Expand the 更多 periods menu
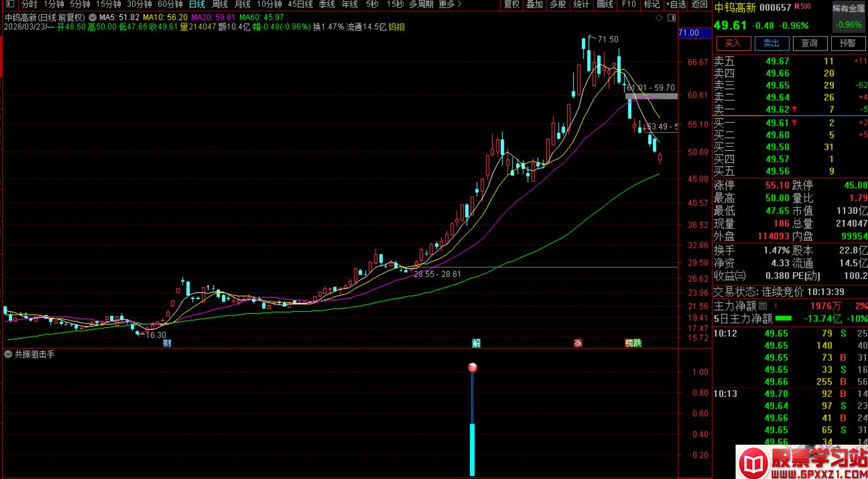The width and height of the screenshot is (868, 479). pos(450,4)
